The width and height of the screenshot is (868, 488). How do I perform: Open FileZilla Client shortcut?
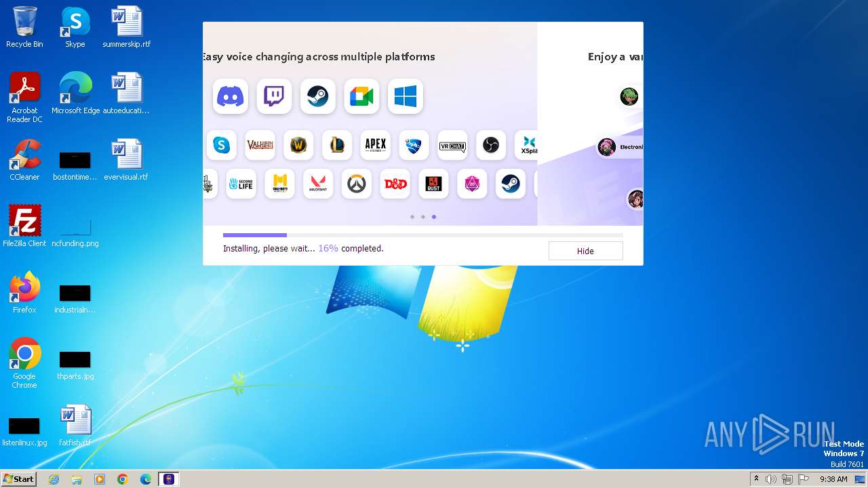[x=24, y=226]
